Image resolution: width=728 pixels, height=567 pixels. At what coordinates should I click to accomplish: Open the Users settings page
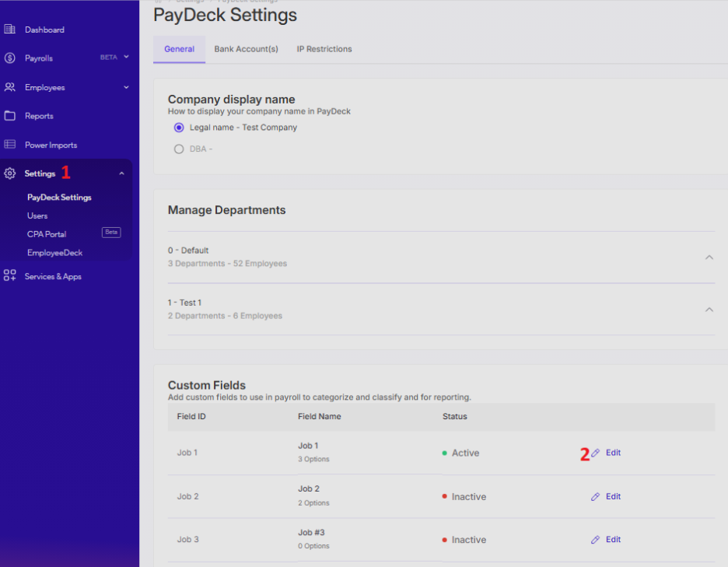[x=37, y=216]
